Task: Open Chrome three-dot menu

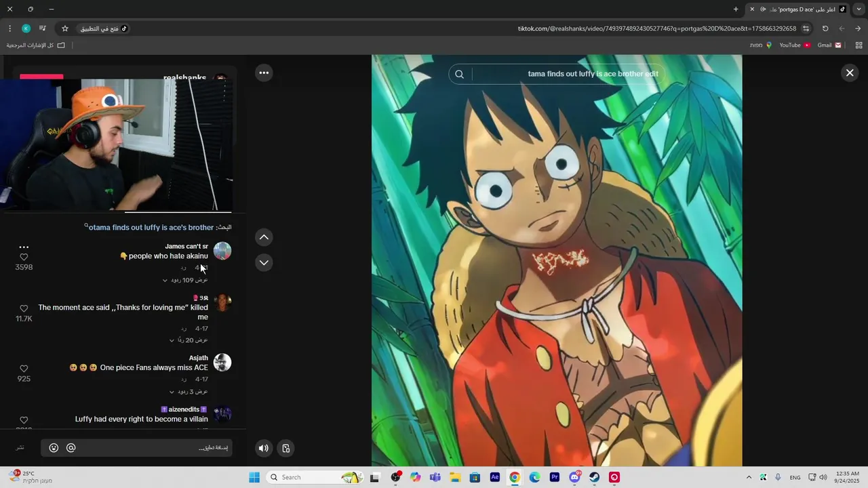Action: pos(9,28)
